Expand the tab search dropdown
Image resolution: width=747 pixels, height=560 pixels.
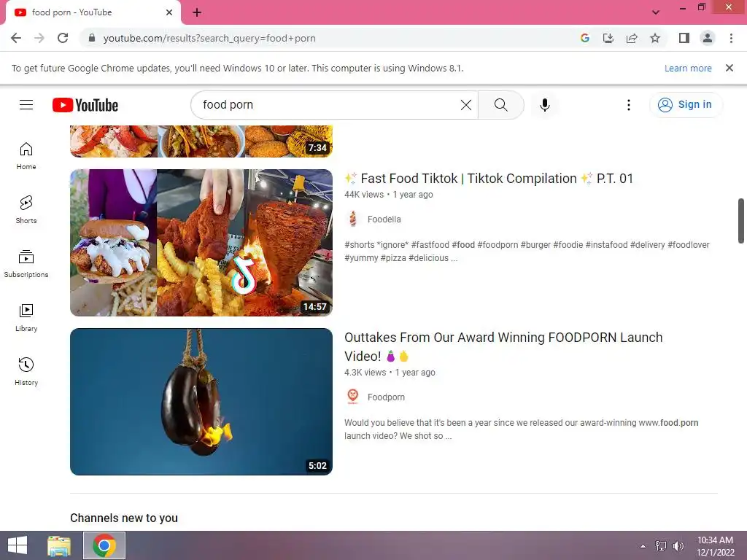click(656, 12)
